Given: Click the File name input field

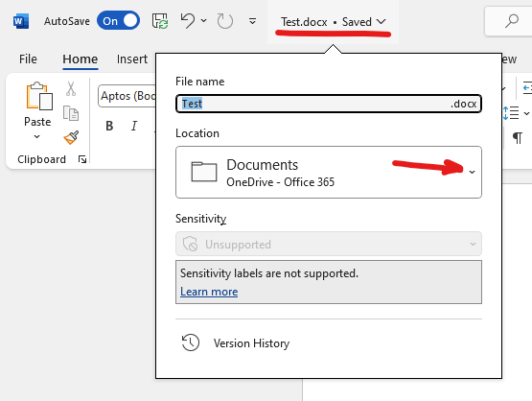Looking at the screenshot, I should 329,104.
